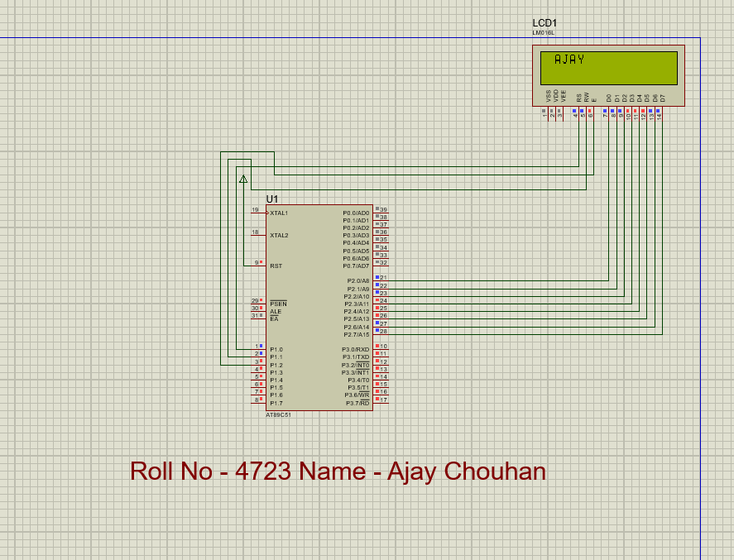Click the P2.3/A11 pin label
This screenshot has width=734, height=560.
357,304
